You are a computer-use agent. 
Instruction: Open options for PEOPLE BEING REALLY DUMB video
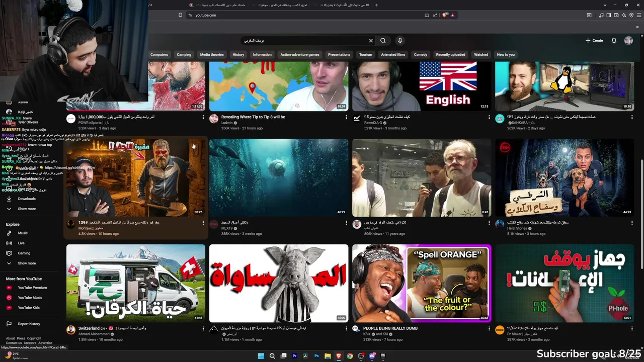point(489,328)
